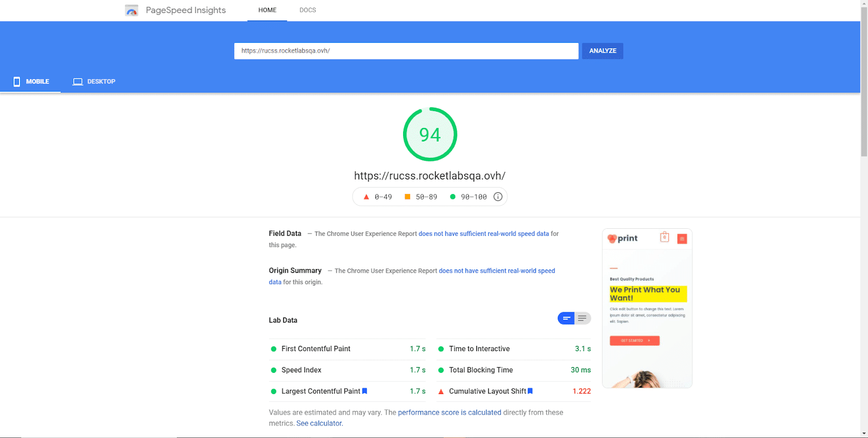Click the bookmark icon next to Cumulative Layout Shift
The image size is (868, 438).
530,391
